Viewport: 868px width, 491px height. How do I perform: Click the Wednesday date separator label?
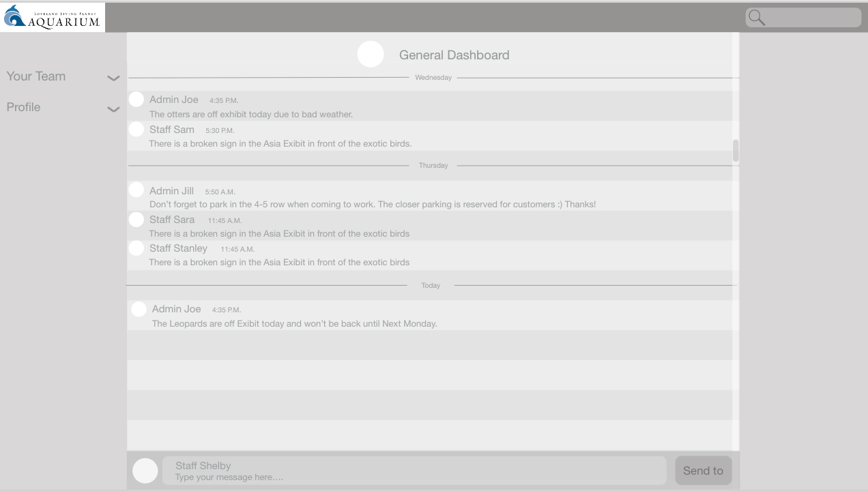(433, 78)
